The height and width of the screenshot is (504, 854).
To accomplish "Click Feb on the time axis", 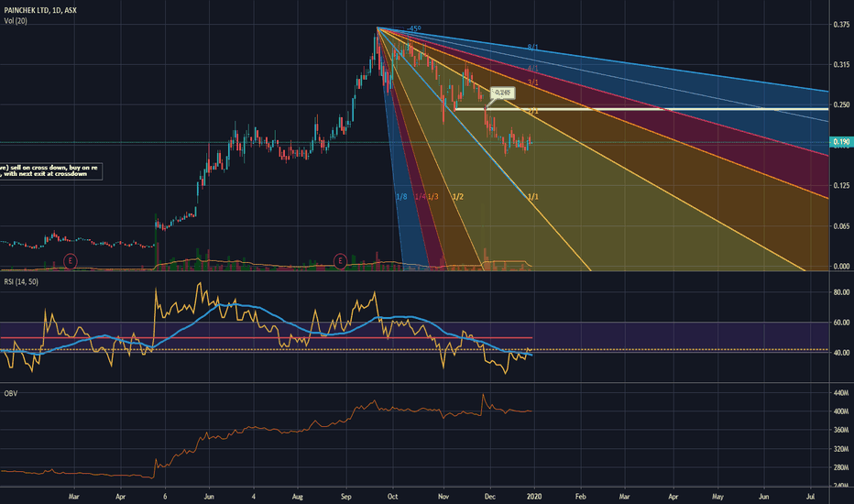I will (x=581, y=497).
